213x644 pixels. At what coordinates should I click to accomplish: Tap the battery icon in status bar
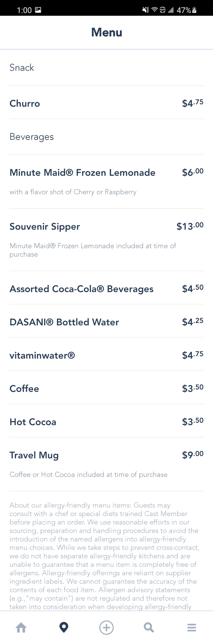[194, 10]
